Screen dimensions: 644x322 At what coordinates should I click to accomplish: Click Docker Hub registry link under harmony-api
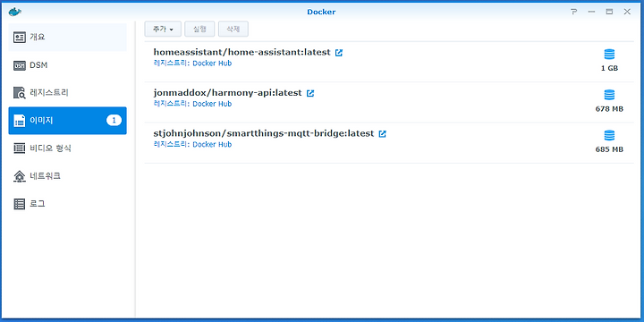[212, 104]
